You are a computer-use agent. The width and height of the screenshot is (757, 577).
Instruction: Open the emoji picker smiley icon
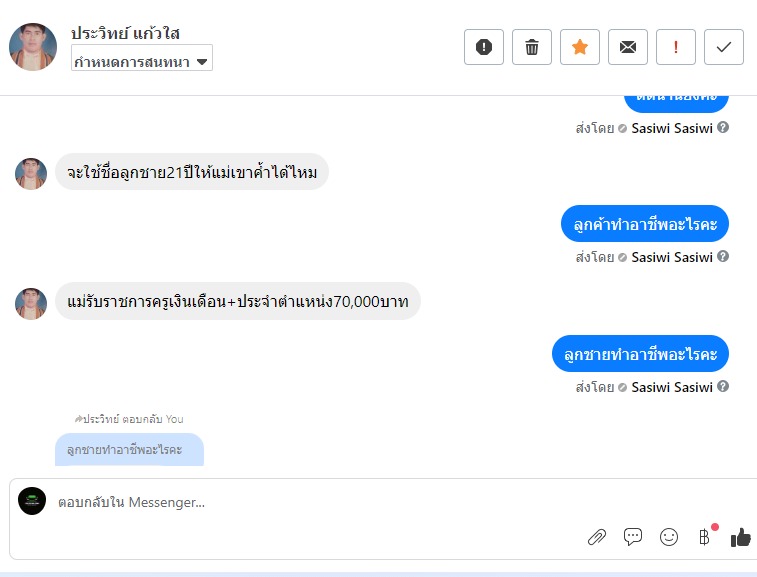669,537
